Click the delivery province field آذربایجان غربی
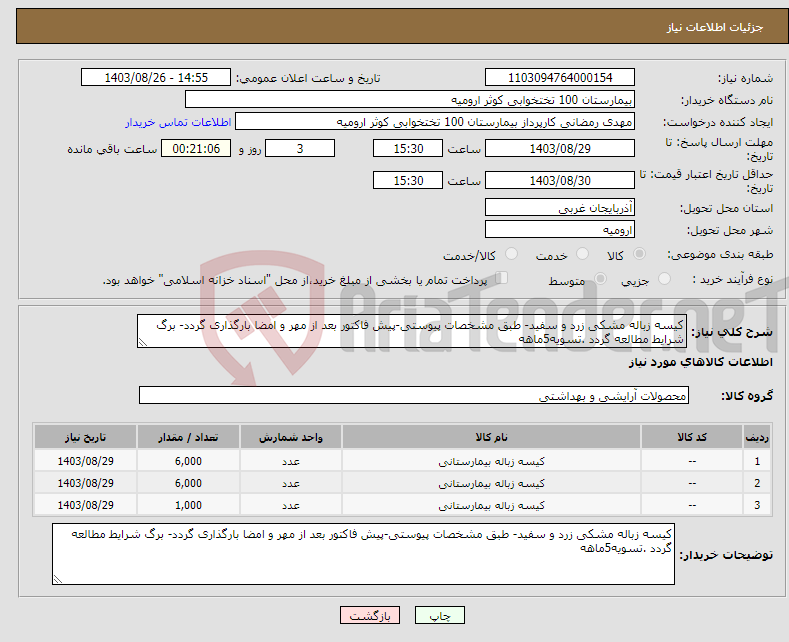 [560, 207]
